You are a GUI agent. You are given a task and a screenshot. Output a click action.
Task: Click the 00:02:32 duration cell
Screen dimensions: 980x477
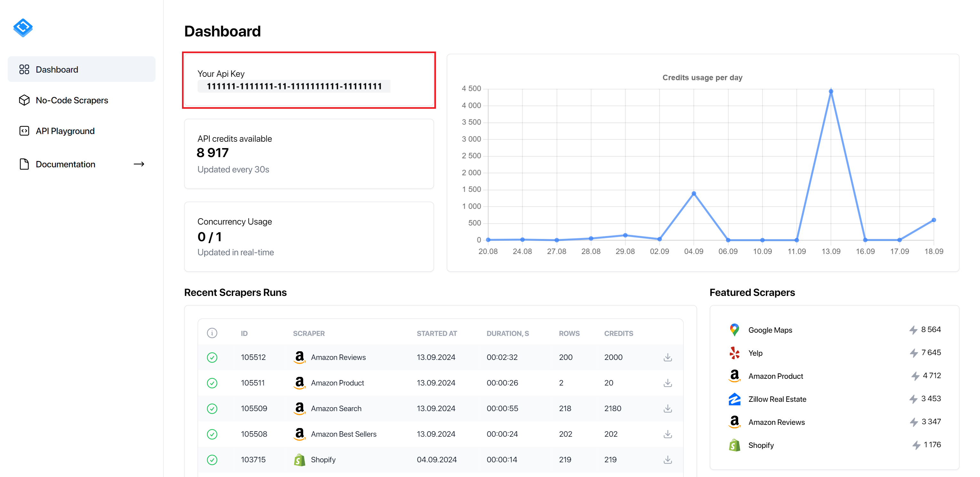coord(502,357)
